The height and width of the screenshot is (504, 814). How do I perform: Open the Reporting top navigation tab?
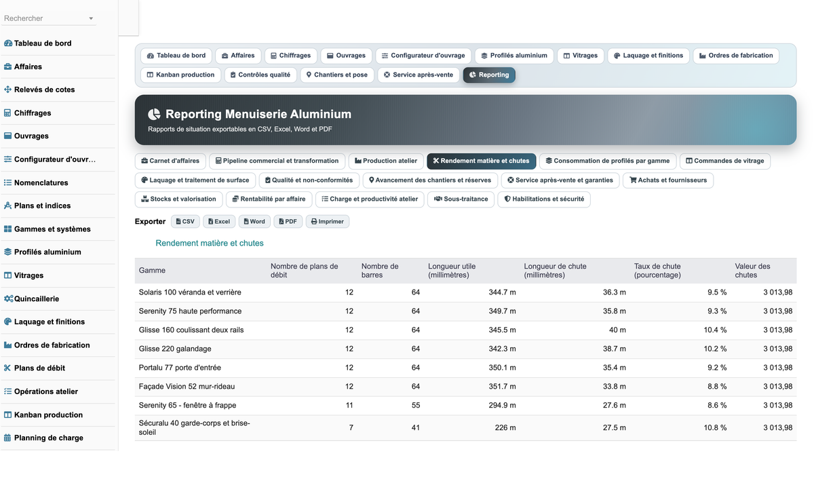tap(489, 75)
